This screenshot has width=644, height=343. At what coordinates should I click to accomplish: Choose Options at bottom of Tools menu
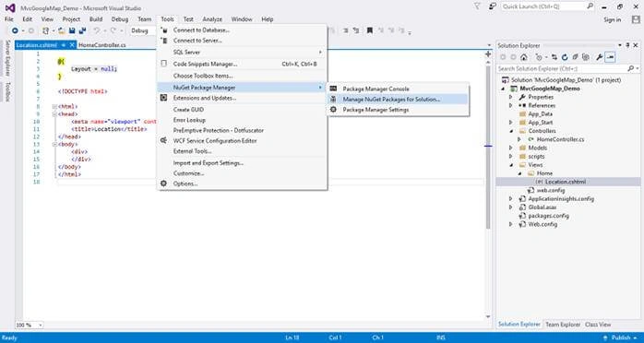coord(242,183)
